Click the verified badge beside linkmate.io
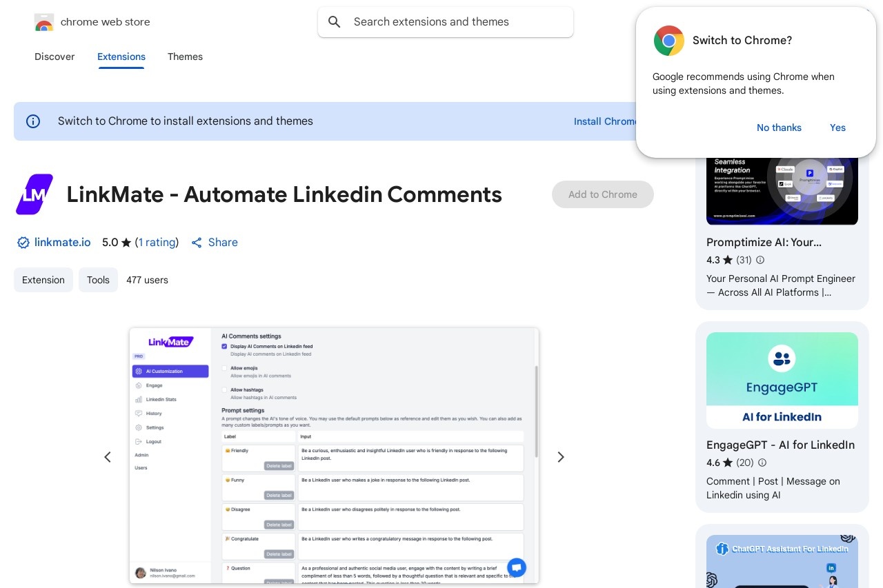The width and height of the screenshot is (883, 588). tap(23, 243)
